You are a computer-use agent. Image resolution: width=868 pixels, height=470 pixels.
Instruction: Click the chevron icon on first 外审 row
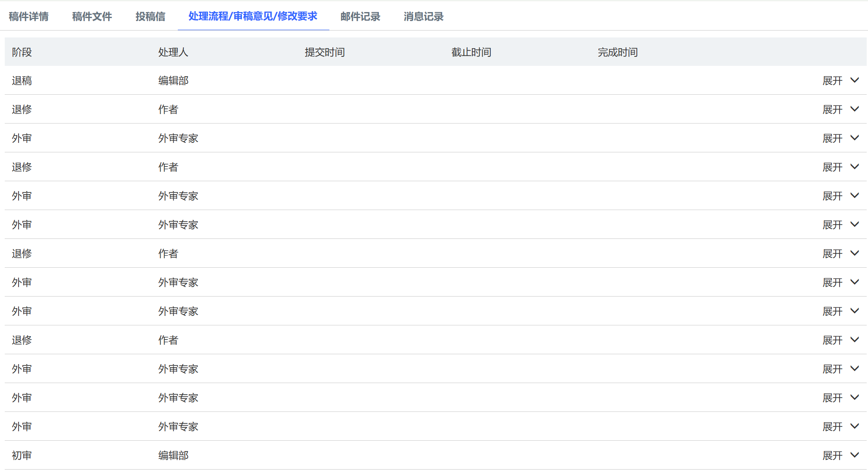(855, 138)
